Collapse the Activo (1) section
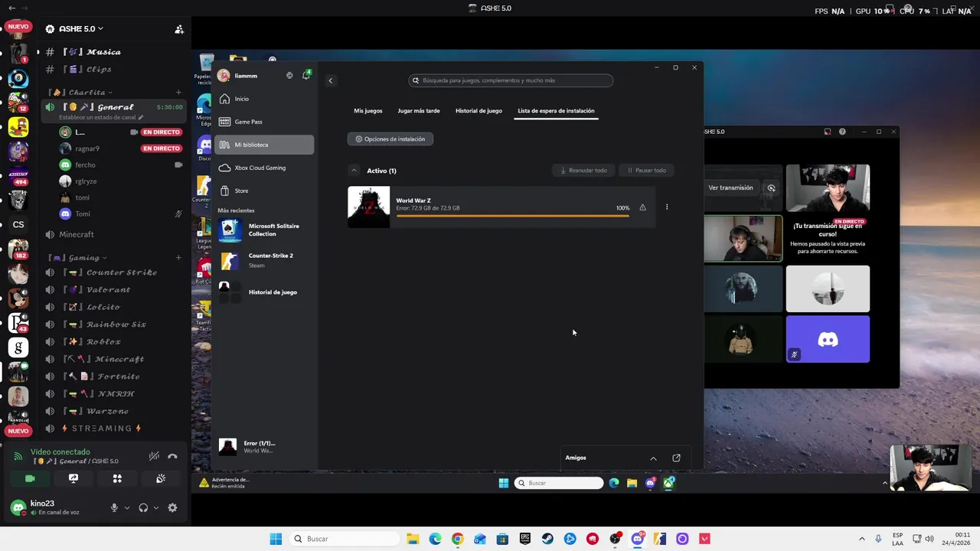The image size is (980, 551). tap(354, 171)
